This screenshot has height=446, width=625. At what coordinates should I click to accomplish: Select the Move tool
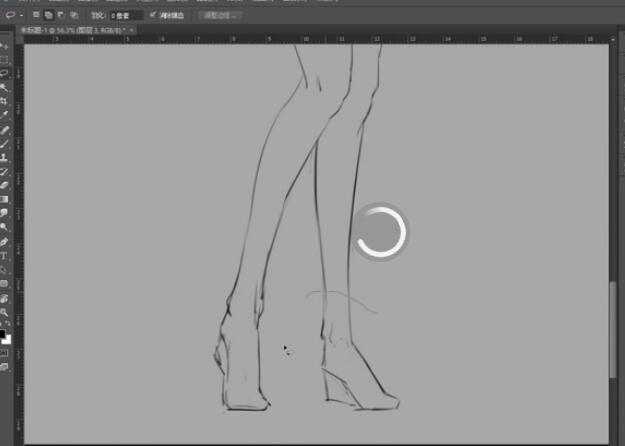pos(4,46)
